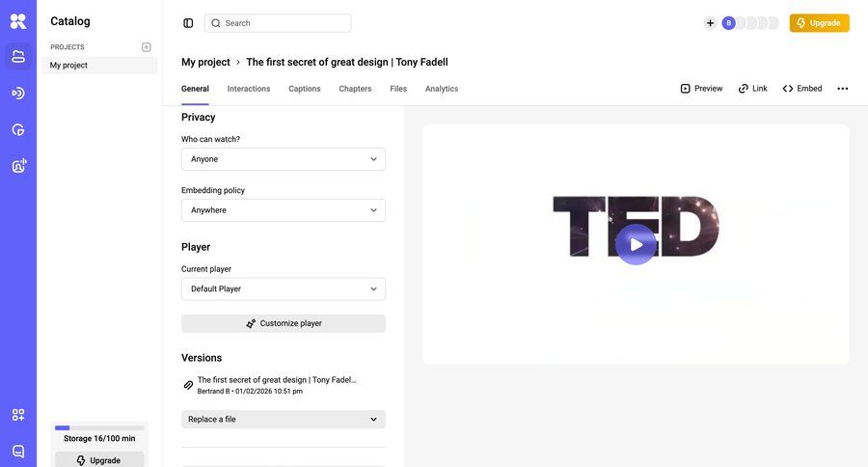The width and height of the screenshot is (868, 467).
Task: Open the Embedding policy dropdown
Action: point(284,210)
